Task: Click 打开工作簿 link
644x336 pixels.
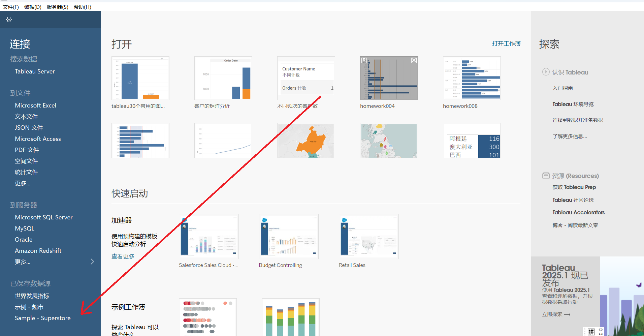Action: click(x=506, y=43)
